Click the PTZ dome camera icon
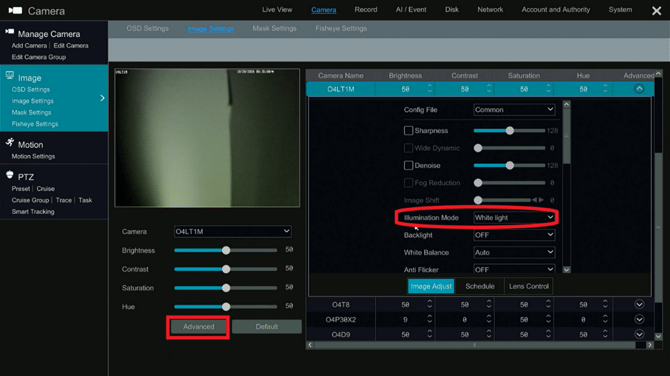Image resolution: width=670 pixels, height=376 pixels. pos(10,174)
